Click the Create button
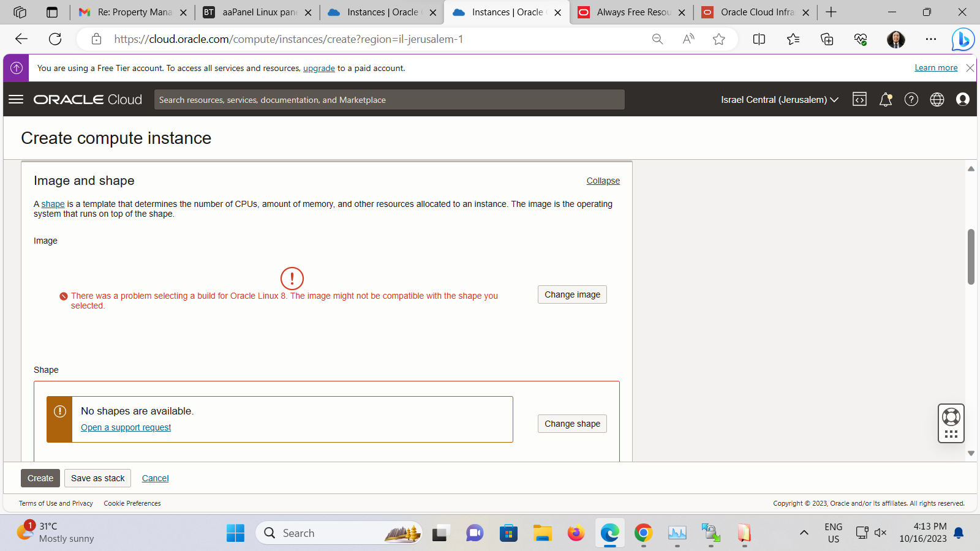This screenshot has width=980, height=551. click(x=40, y=478)
